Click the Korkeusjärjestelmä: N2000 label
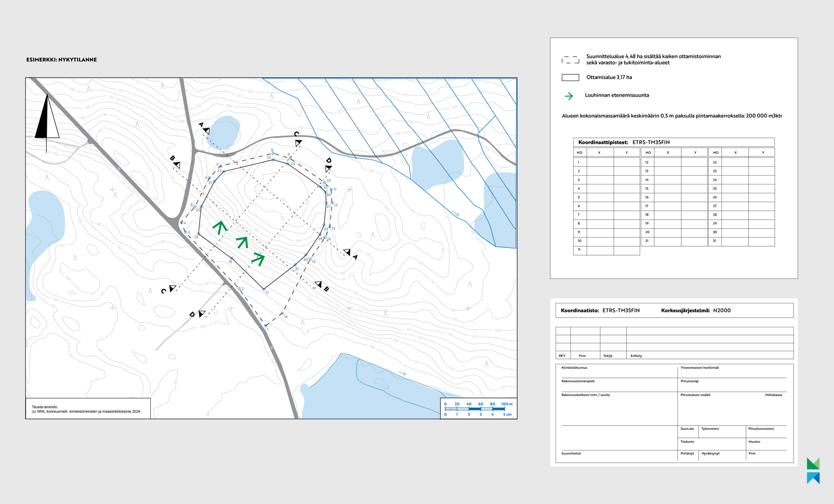Image resolution: width=834 pixels, height=504 pixels. (x=696, y=311)
